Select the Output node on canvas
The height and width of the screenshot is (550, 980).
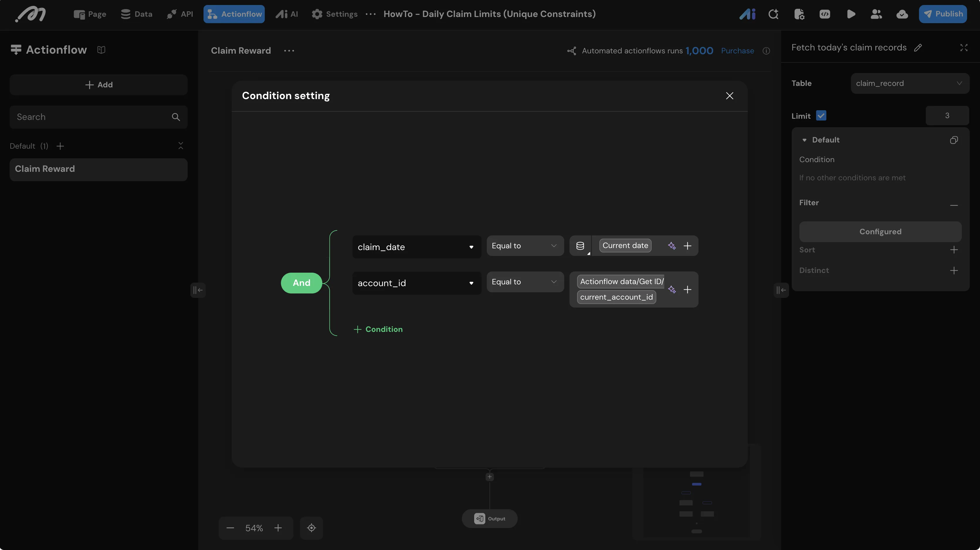pos(490,519)
